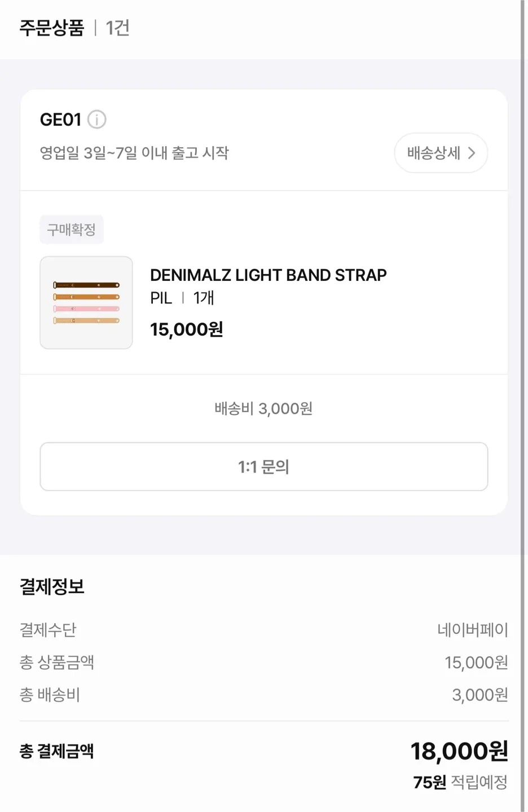The height and width of the screenshot is (812, 528).
Task: Click the PIL option label
Action: (x=161, y=298)
